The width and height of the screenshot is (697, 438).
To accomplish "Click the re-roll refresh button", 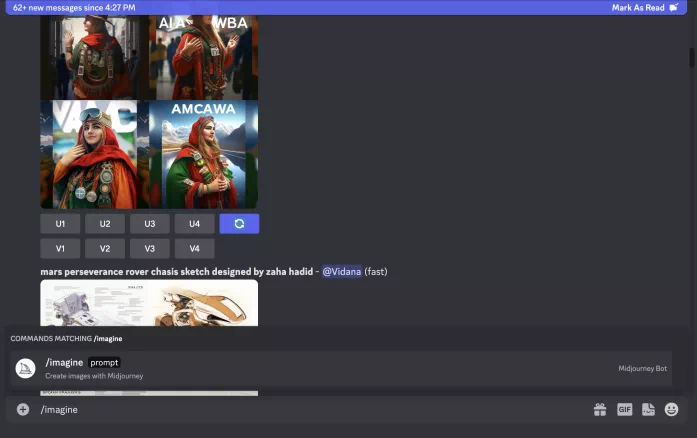I will tap(239, 224).
